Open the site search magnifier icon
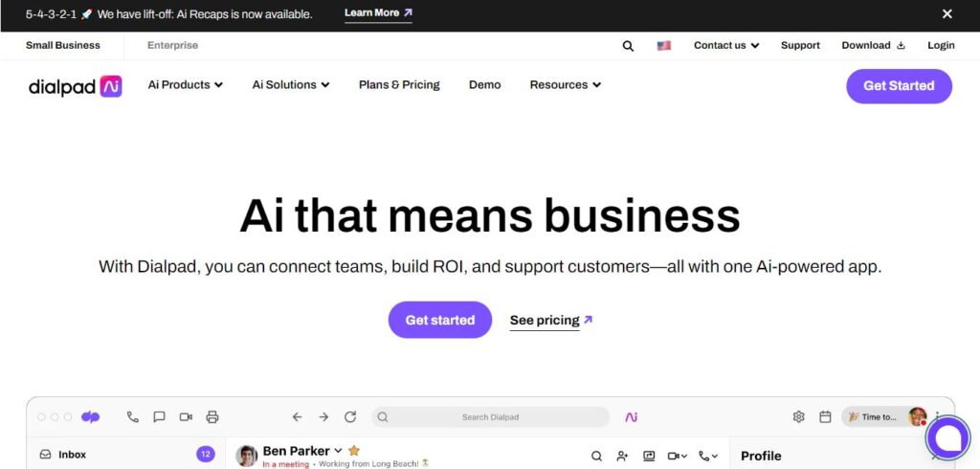The width and height of the screenshot is (980, 469). pos(628,46)
